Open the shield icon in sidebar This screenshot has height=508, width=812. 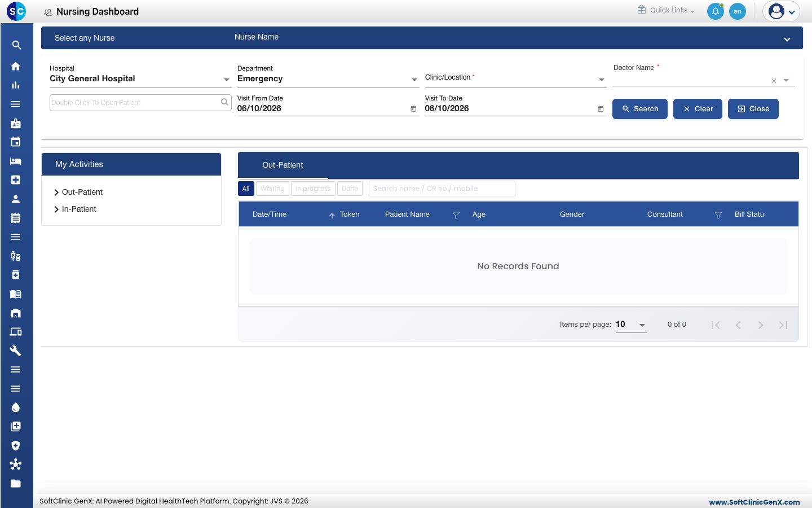tap(16, 445)
